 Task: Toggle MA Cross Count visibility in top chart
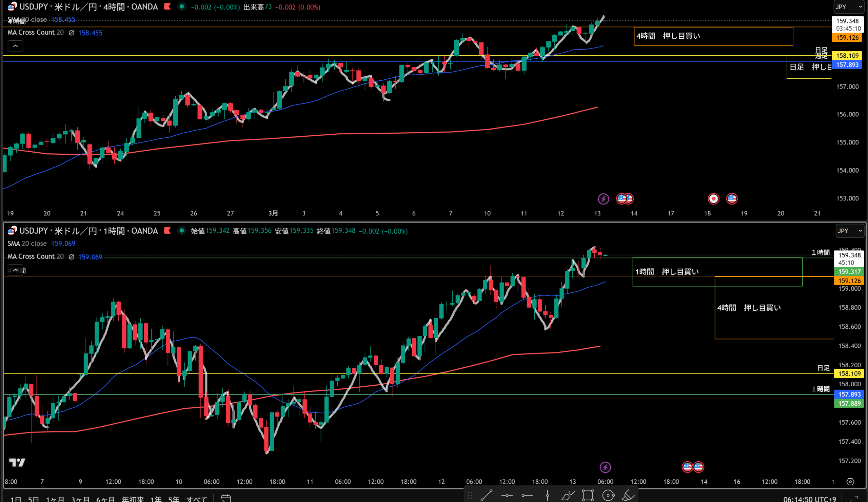tap(71, 33)
